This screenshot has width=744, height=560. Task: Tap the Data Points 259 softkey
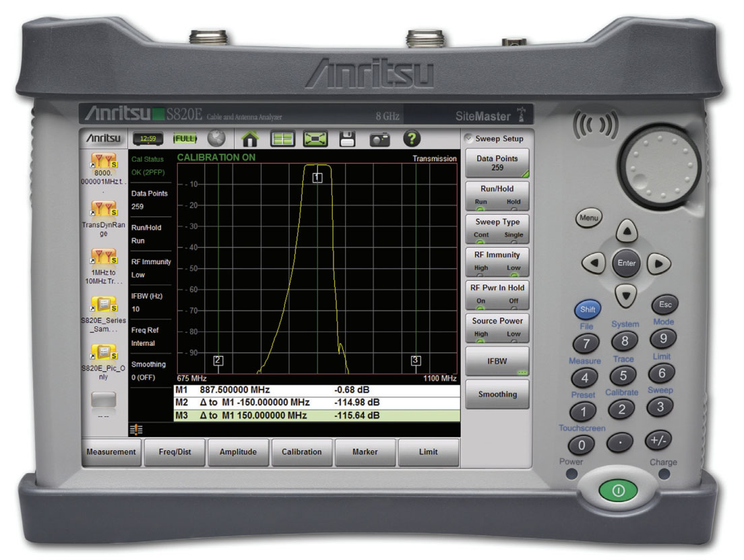[x=497, y=163]
